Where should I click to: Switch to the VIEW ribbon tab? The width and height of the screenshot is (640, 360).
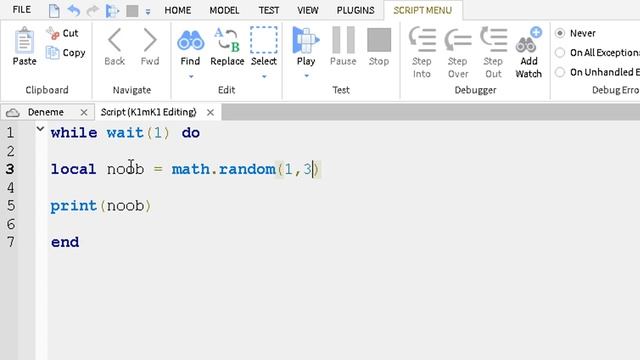click(308, 10)
